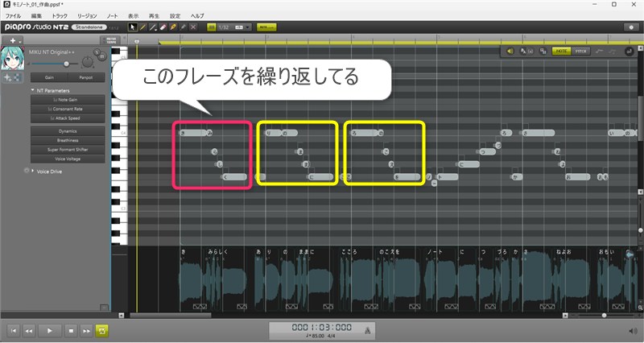Select the arrow pointer tool

(132, 27)
